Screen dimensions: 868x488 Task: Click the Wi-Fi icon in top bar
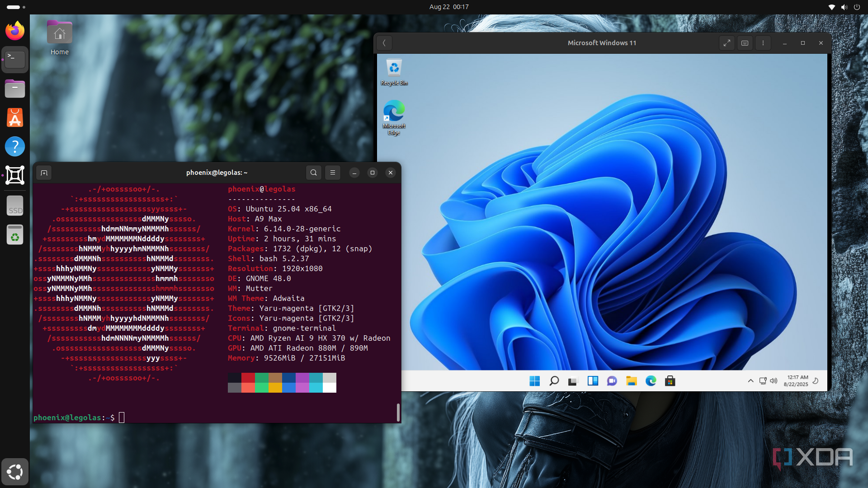click(x=832, y=7)
